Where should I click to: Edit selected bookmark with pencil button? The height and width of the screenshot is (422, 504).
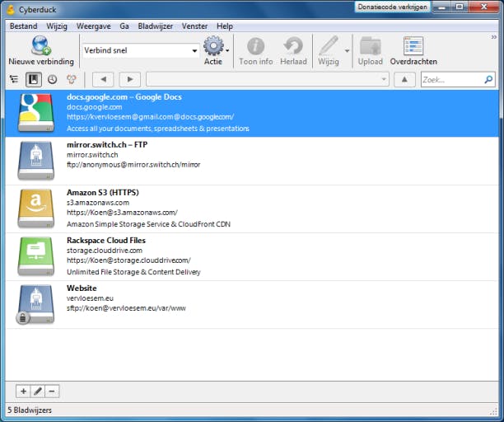[x=38, y=392]
